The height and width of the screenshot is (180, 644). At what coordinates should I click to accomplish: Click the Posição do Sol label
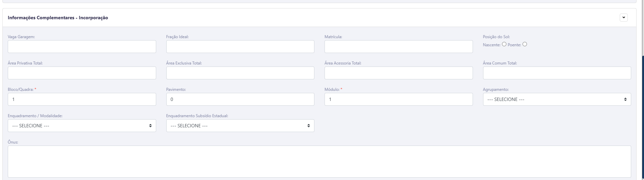coord(496,37)
